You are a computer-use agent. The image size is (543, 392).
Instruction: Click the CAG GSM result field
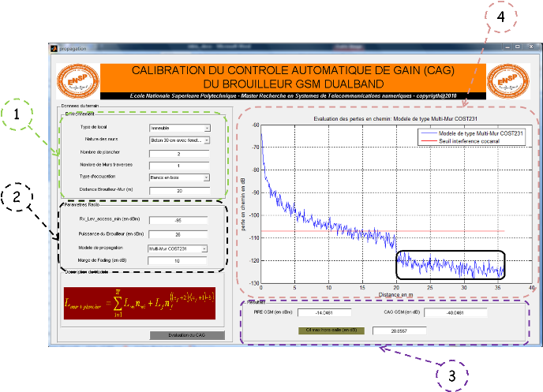click(455, 313)
